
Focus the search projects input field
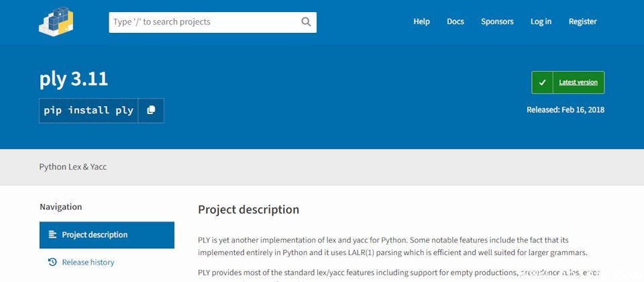click(205, 22)
